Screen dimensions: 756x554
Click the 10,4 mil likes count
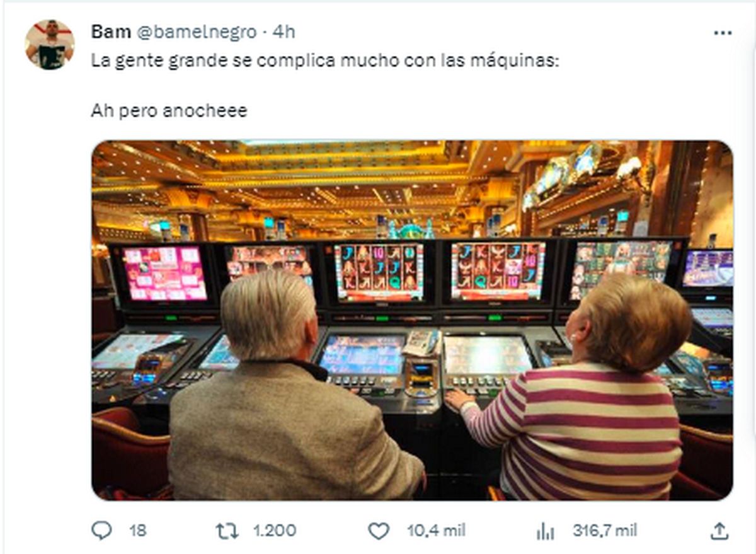tap(436, 531)
